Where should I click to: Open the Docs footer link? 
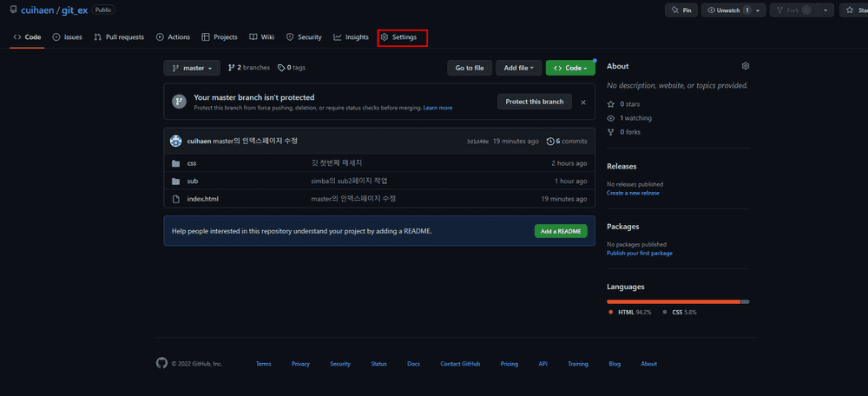pyautogui.click(x=413, y=364)
